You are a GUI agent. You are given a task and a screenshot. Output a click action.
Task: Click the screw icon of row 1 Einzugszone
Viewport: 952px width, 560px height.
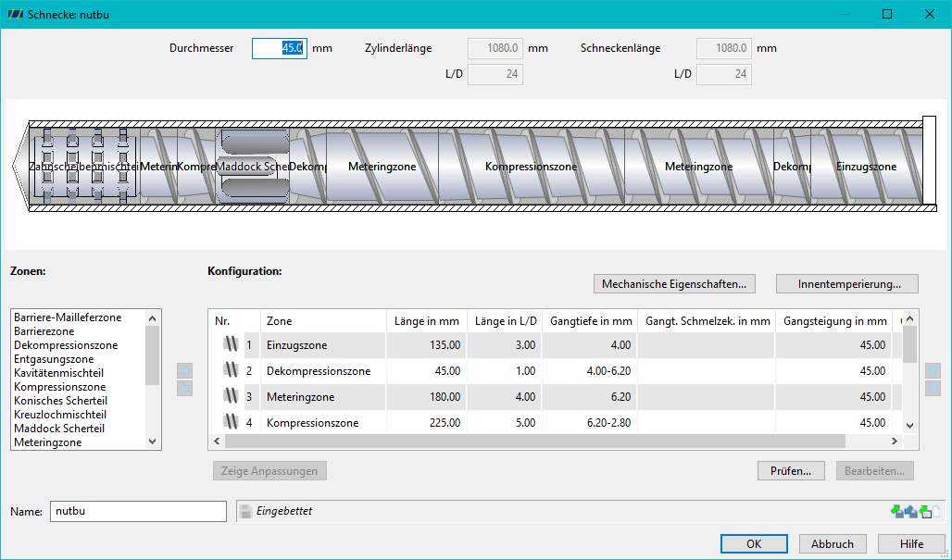pyautogui.click(x=230, y=344)
